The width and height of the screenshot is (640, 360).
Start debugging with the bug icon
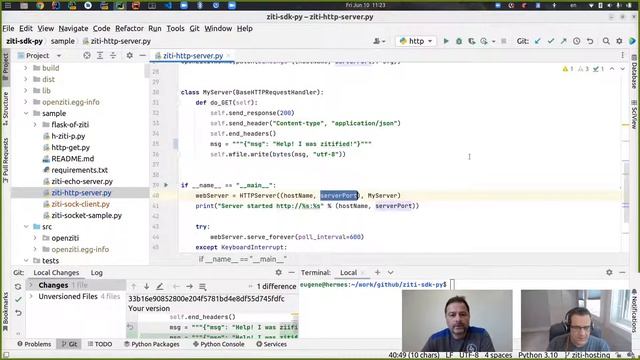(459, 41)
